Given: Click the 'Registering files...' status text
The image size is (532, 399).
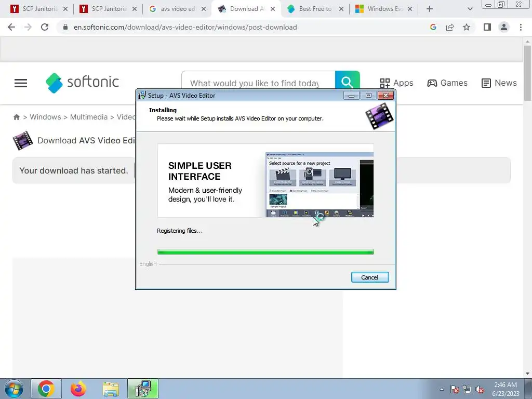Looking at the screenshot, I should [180, 231].
